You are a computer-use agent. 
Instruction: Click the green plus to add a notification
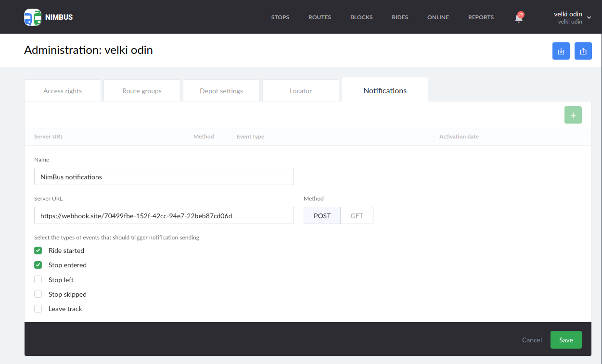click(x=573, y=115)
